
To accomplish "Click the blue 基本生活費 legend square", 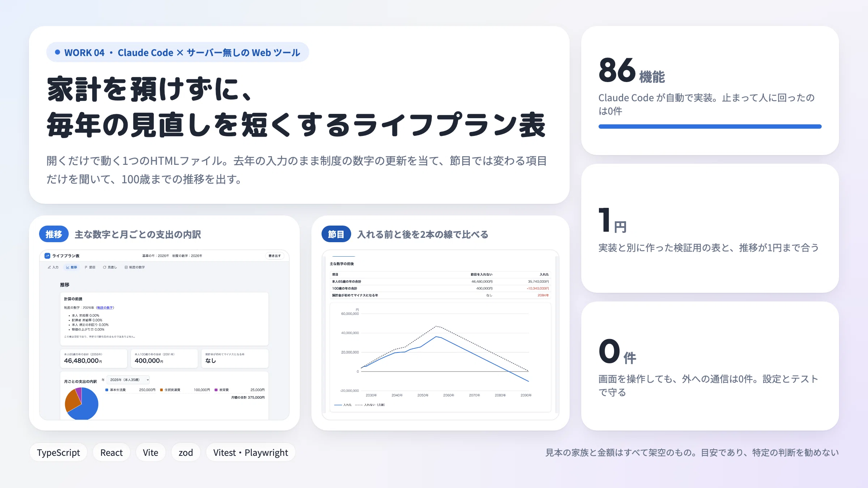I will coord(107,390).
